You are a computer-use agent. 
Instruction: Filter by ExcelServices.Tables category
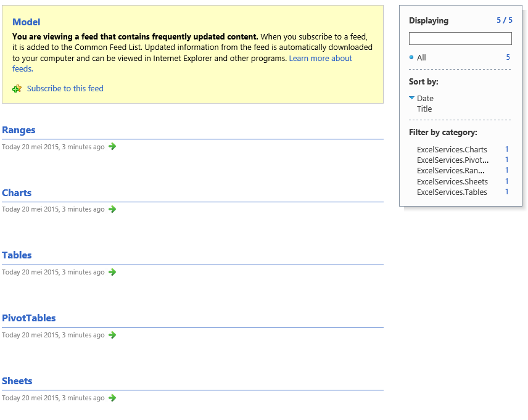click(452, 192)
